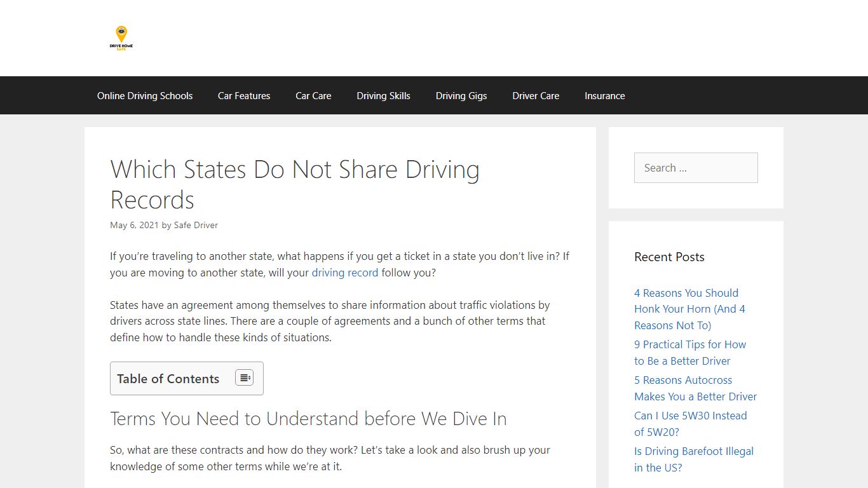This screenshot has width=868, height=488.
Task: Navigate to Driver Care menu
Action: [536, 96]
